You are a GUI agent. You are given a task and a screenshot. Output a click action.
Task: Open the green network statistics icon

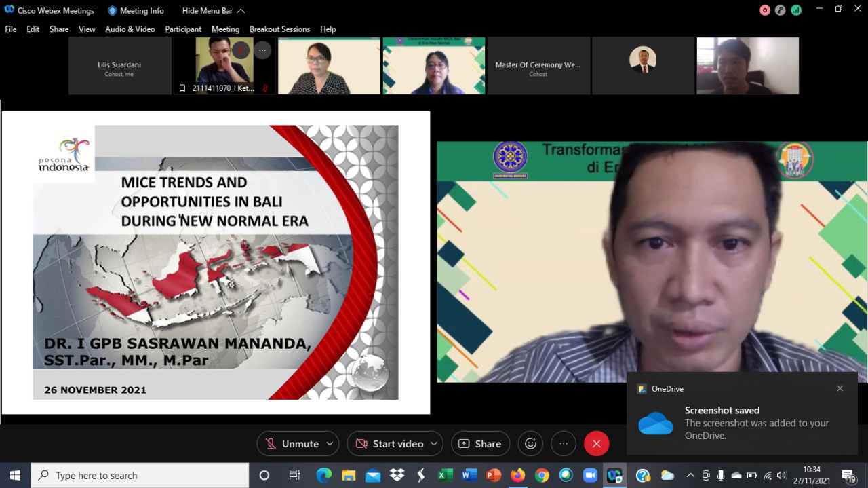796,10
